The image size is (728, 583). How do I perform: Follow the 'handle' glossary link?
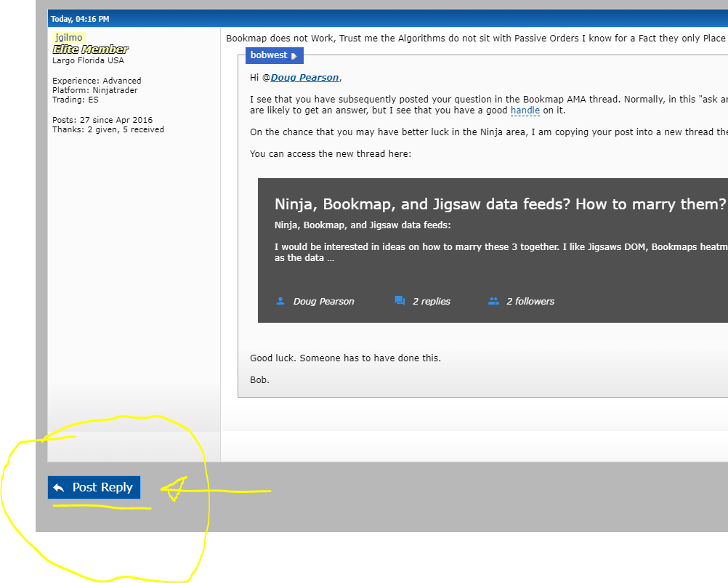click(525, 110)
